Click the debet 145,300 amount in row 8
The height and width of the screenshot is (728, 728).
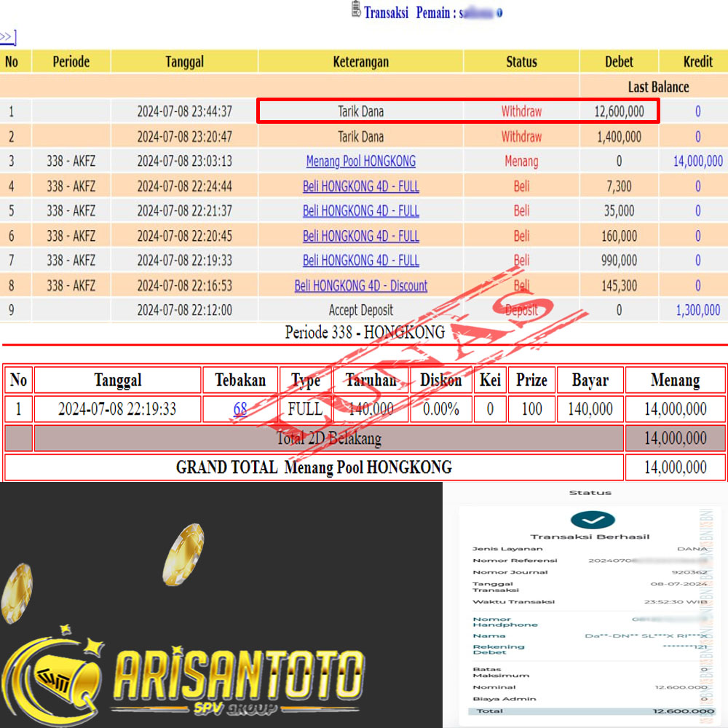(x=619, y=285)
